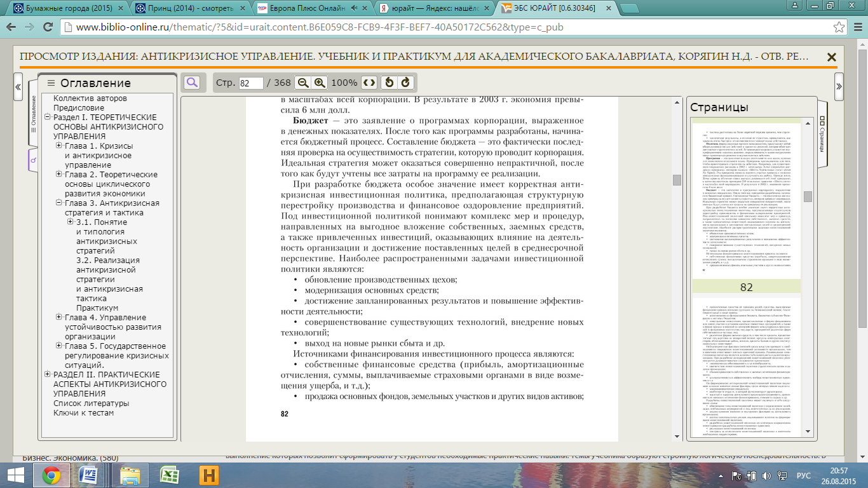The height and width of the screenshot is (488, 868).
Task: Collapse Раздел I tree node
Action: (x=48, y=118)
